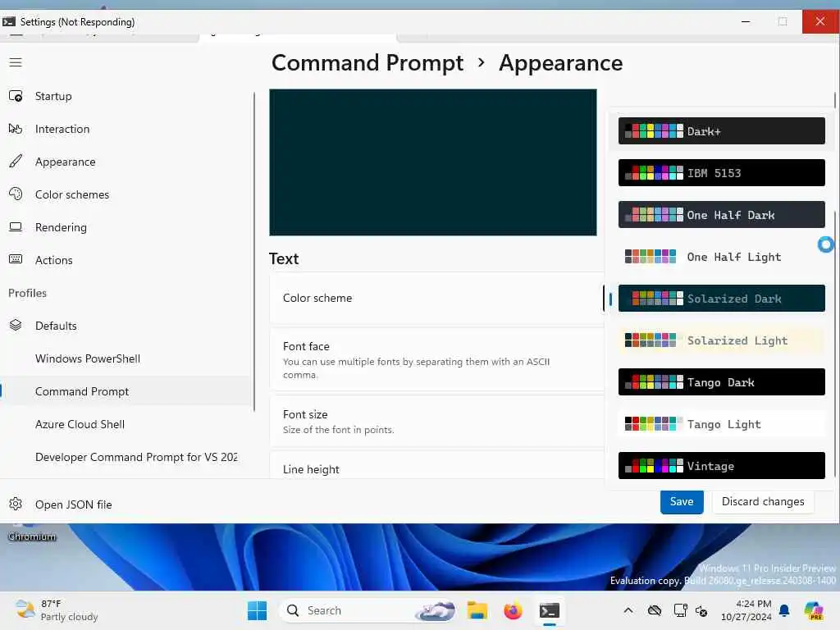Image resolution: width=840 pixels, height=630 pixels.
Task: Click the terminal preview pane
Action: (x=433, y=162)
